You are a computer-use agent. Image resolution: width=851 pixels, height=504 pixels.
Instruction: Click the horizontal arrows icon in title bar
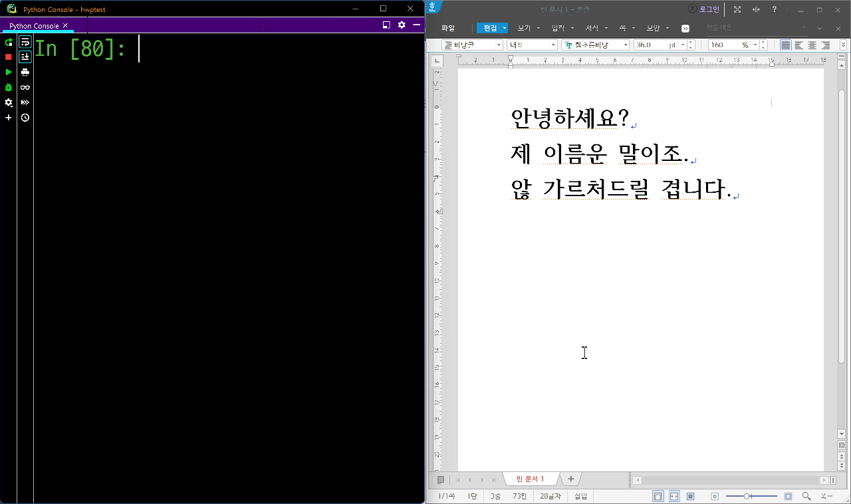[x=756, y=9]
